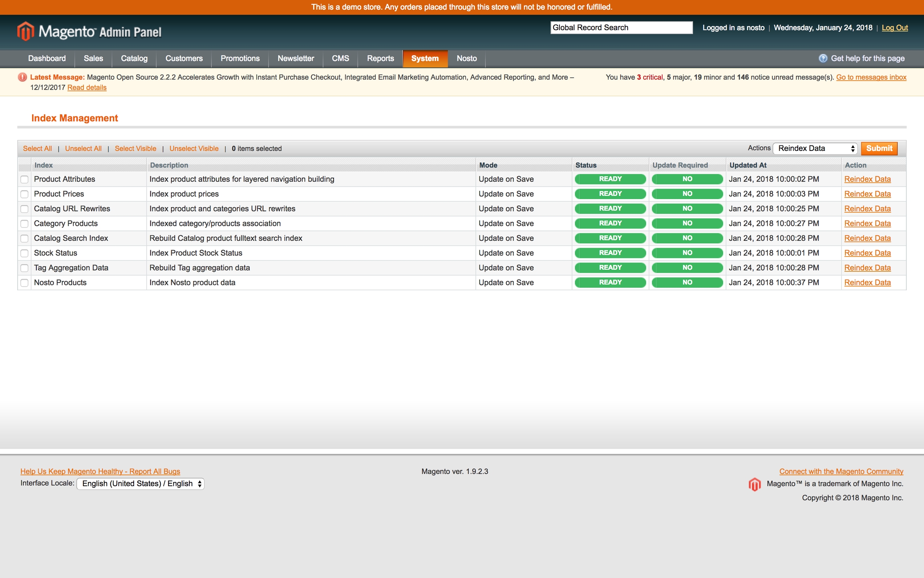924x578 pixels.
Task: Open the System menu
Action: pos(425,59)
